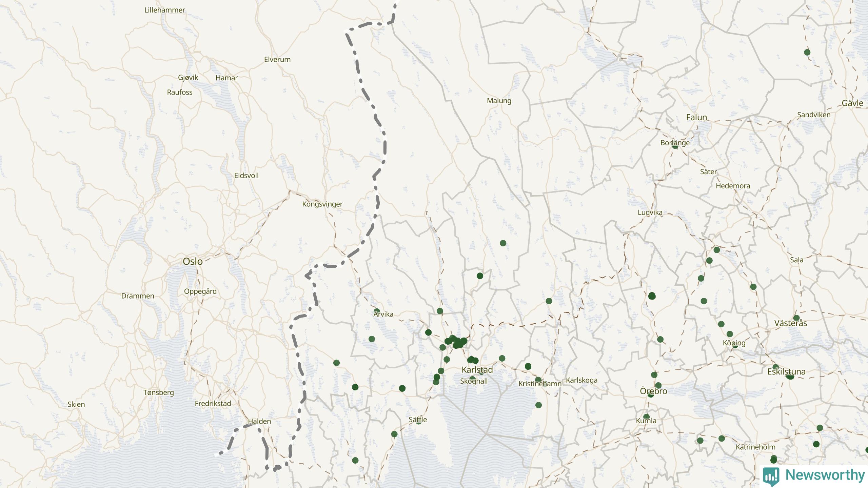Click the green dot overlapping the Säffle label

pyautogui.click(x=419, y=421)
